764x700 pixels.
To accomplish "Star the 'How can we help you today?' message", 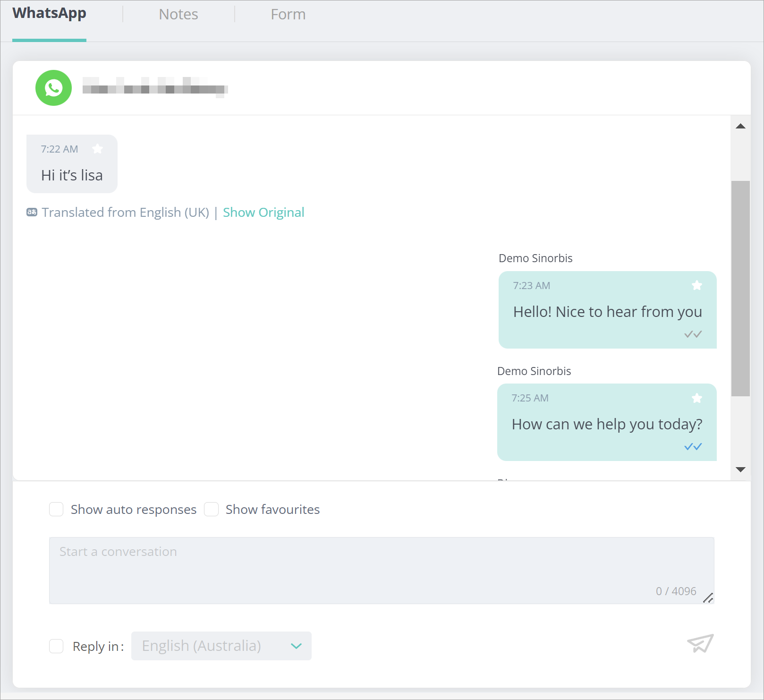I will click(696, 398).
